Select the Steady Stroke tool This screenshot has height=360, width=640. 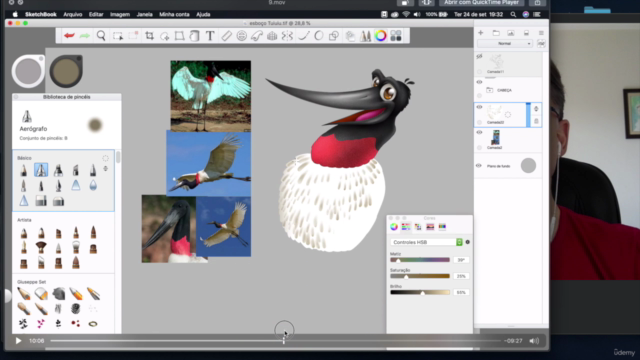click(303, 36)
